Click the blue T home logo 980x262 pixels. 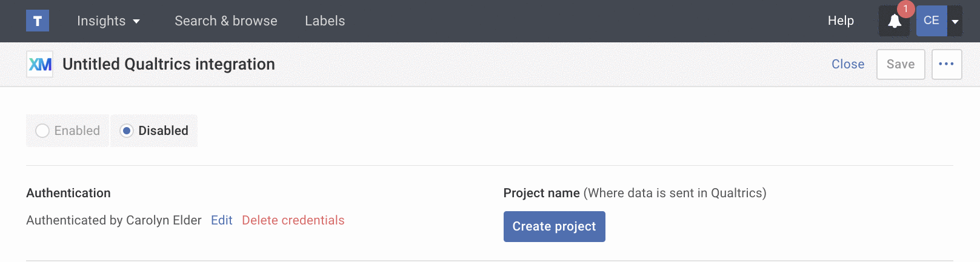click(37, 21)
